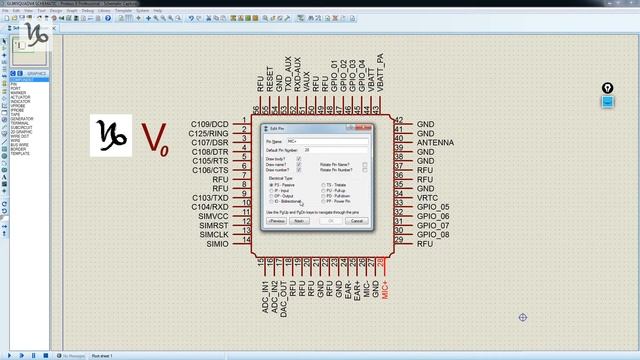Click the Default Pin Number field
Viewport: 640px width, 360px height.
pos(336,150)
